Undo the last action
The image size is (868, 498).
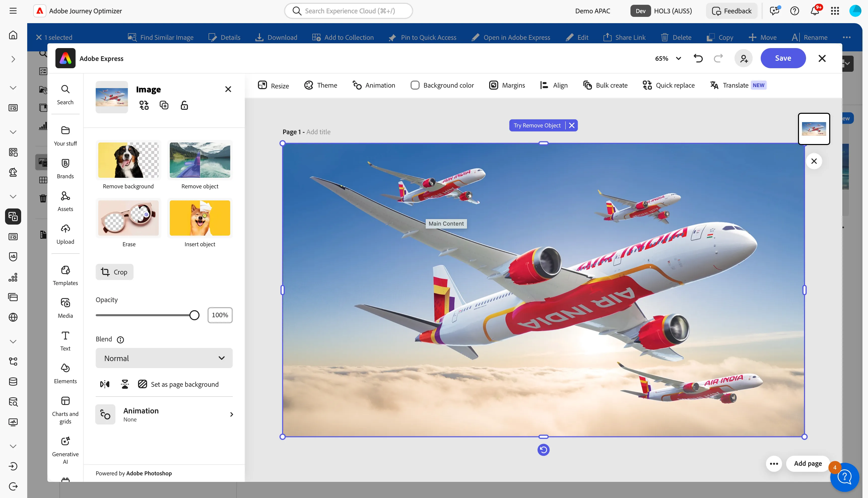click(698, 58)
